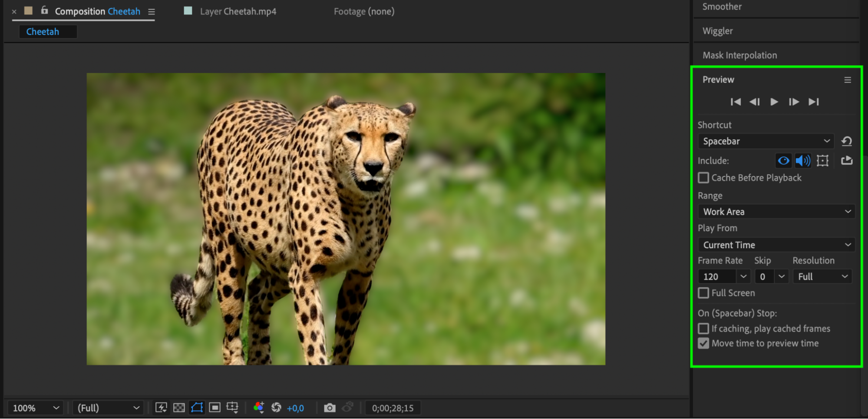Click the take snapshot camera icon
This screenshot has height=419, width=868.
tap(330, 408)
